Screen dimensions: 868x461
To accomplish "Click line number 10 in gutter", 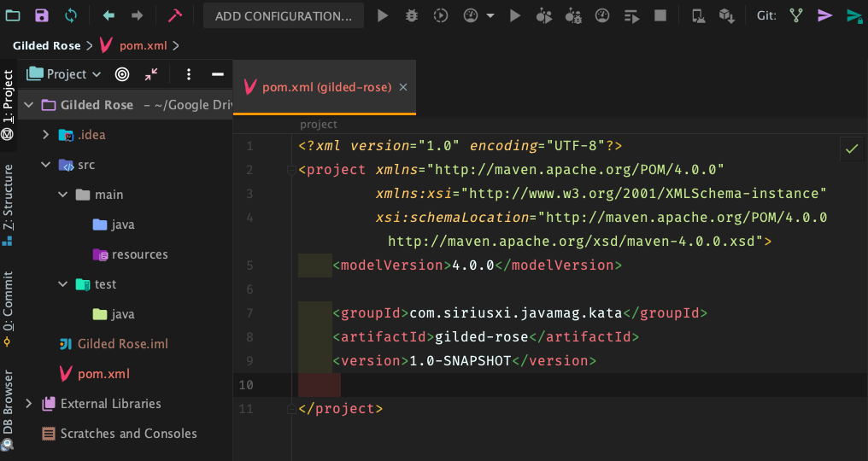I will 246,385.
